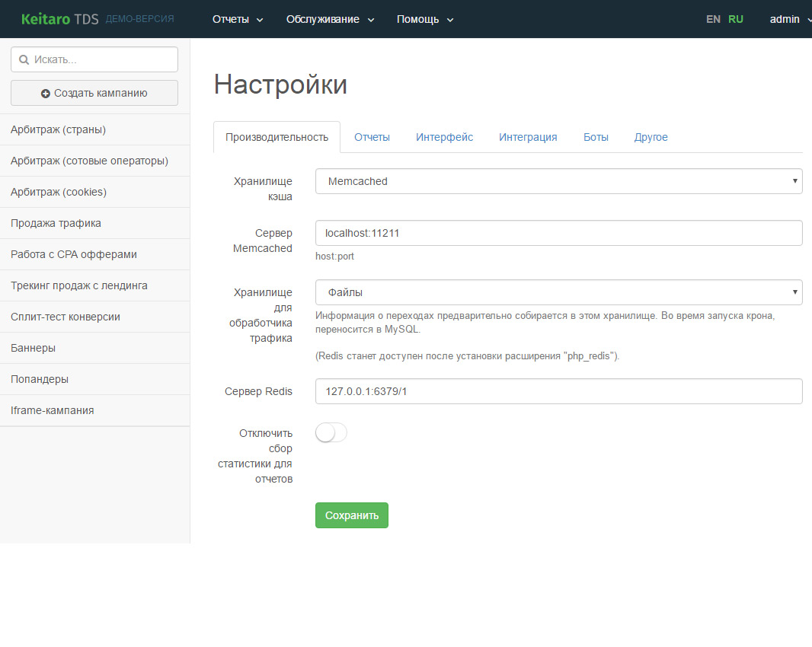Open the Помощь menu
The height and width of the screenshot is (647, 812).
tap(424, 19)
